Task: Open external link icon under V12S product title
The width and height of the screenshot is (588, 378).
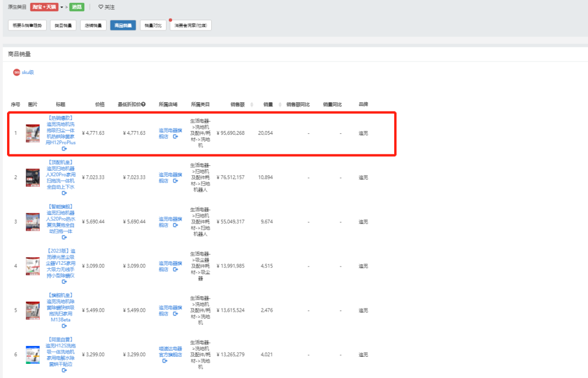Action: tap(64, 282)
